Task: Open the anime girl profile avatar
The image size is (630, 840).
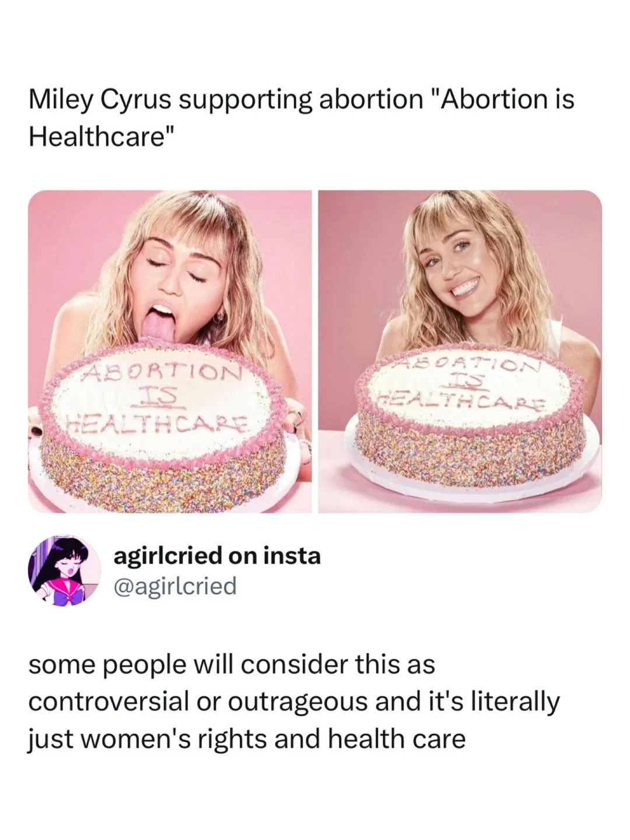Action: click(x=65, y=570)
